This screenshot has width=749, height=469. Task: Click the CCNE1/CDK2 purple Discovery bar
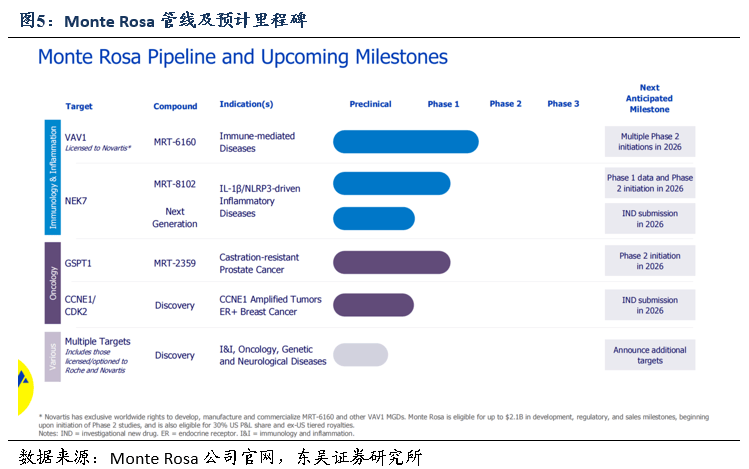(373, 305)
